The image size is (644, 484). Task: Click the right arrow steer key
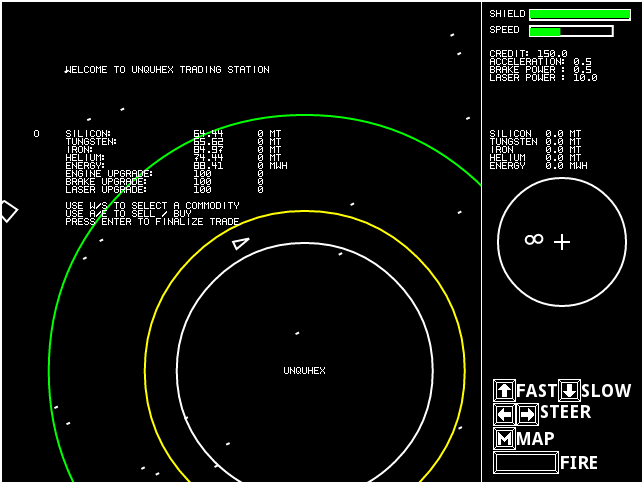click(x=527, y=414)
